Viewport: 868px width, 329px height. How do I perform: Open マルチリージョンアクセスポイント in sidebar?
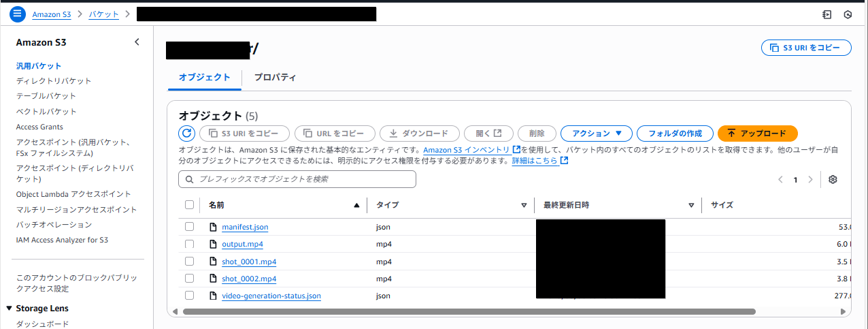pyautogui.click(x=76, y=210)
